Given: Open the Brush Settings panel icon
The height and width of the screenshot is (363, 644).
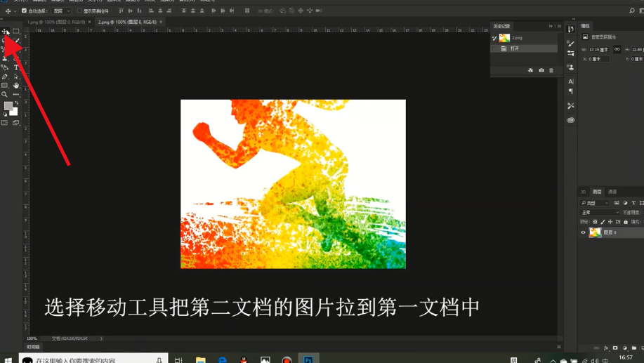Looking at the screenshot, I should point(570,43).
